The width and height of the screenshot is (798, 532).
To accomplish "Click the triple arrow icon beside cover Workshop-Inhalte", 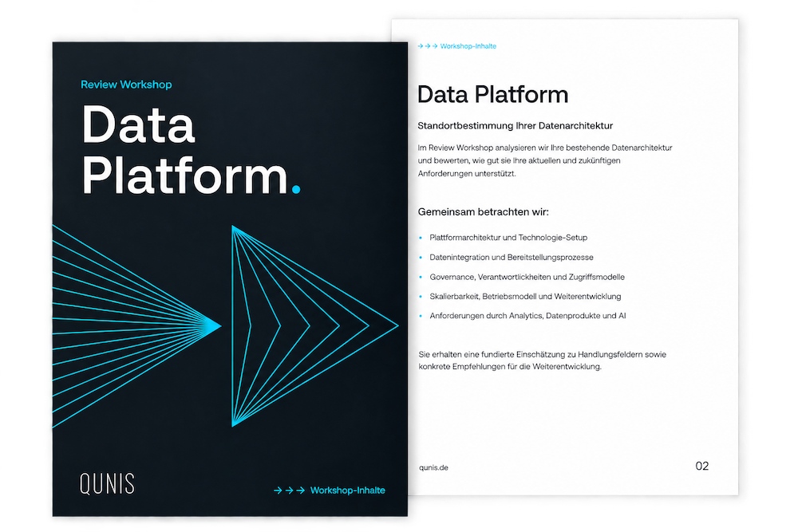I will tap(289, 491).
